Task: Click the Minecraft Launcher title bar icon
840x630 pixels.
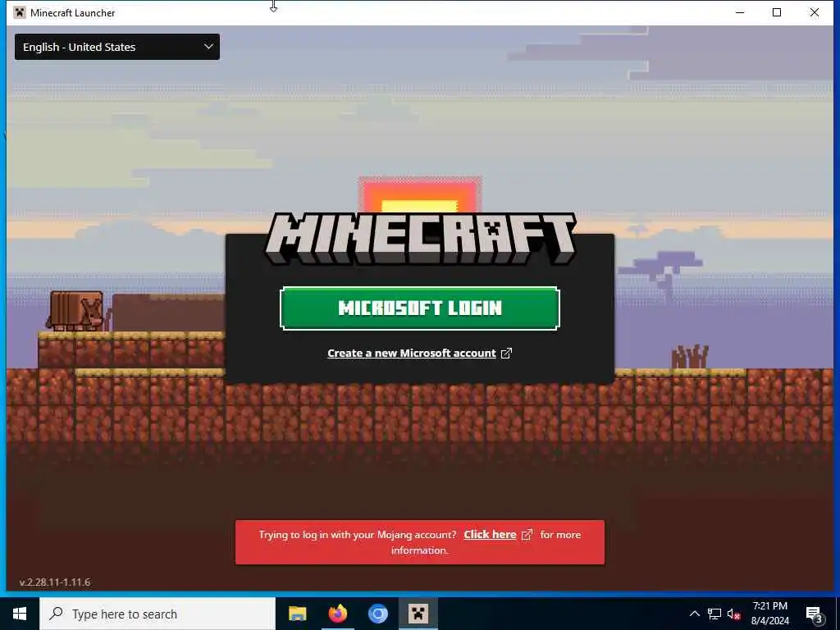Action: coord(20,12)
